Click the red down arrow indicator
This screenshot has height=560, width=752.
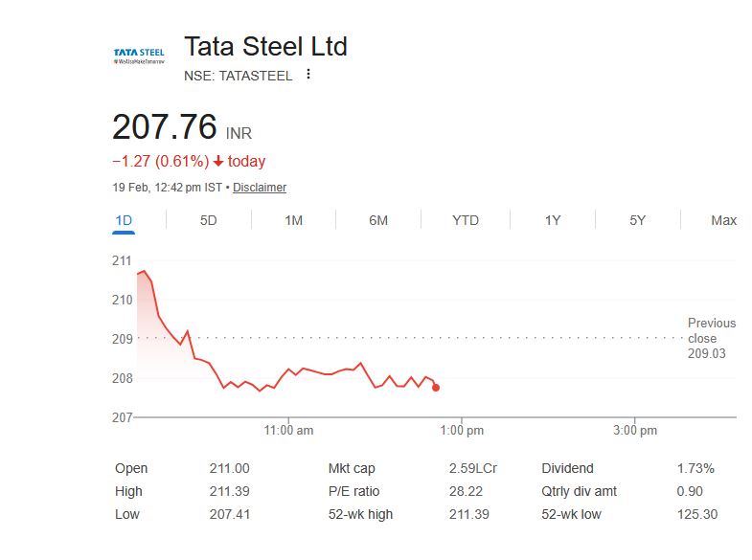click(218, 162)
